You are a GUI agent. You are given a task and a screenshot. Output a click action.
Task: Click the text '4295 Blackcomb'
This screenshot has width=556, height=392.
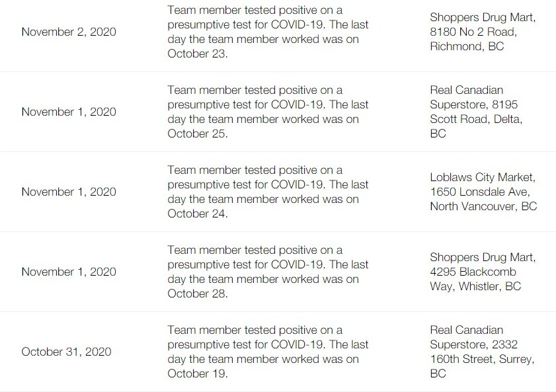click(473, 272)
